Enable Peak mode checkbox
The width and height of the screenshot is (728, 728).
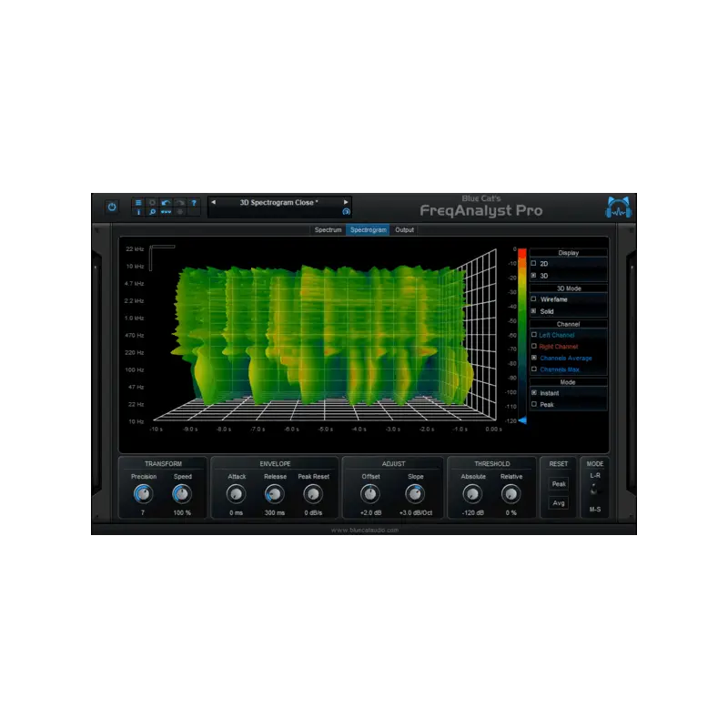(x=534, y=404)
